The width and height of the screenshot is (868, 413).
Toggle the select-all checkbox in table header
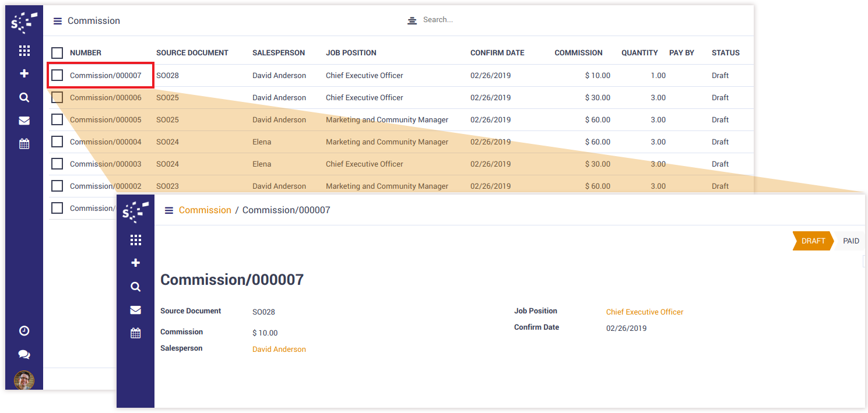[57, 53]
